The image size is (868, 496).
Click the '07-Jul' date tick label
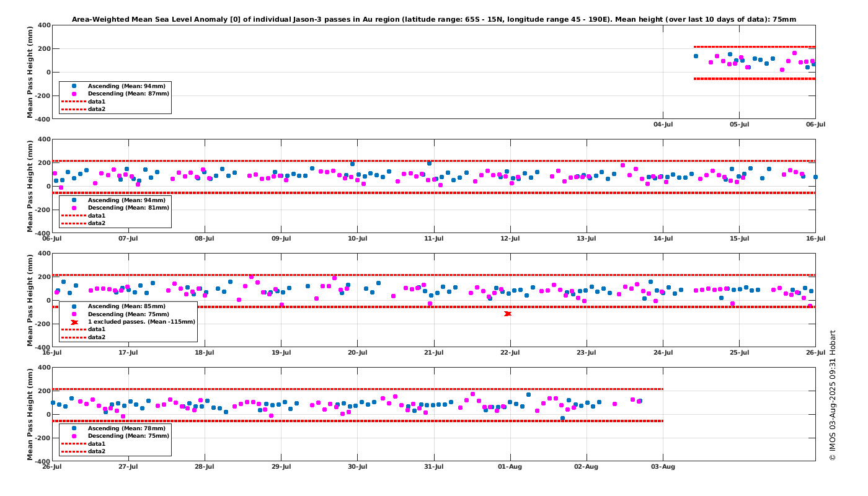tap(128, 239)
